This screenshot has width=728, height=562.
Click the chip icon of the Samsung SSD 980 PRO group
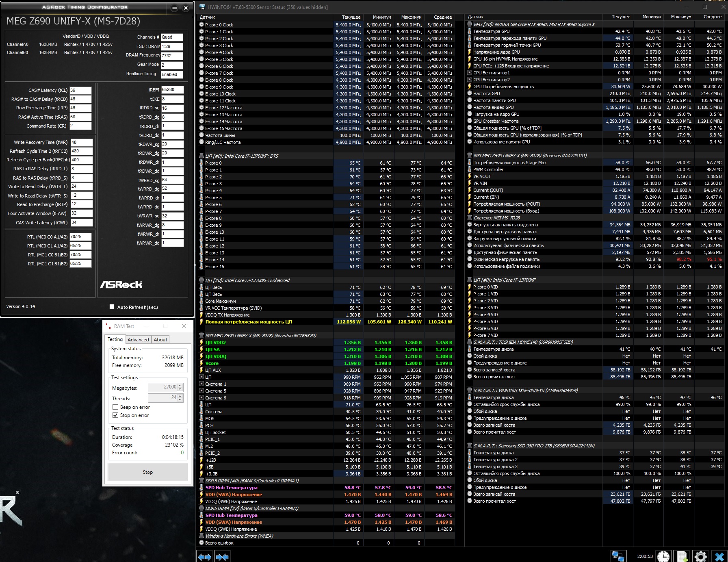[470, 446]
